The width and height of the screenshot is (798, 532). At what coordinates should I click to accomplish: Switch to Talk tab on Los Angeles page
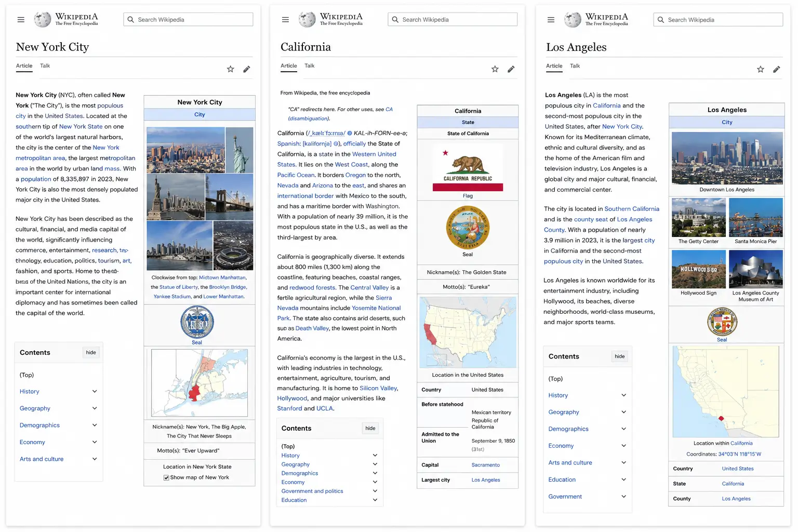pos(575,66)
